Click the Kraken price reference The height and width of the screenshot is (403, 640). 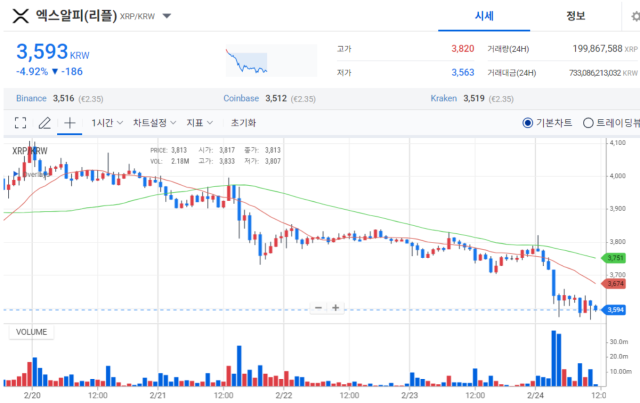pyautogui.click(x=472, y=98)
